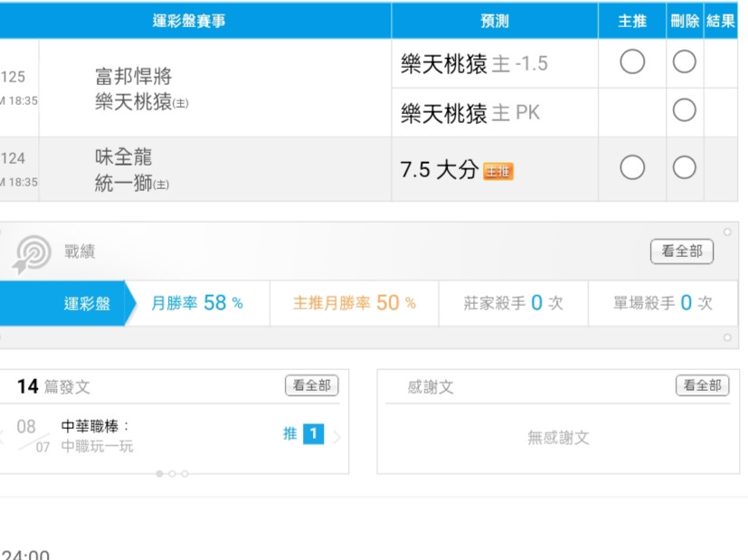Select 刪除 radio for 樂天桃猿 主 -1.5
Screen dimensions: 748x560
684,62
